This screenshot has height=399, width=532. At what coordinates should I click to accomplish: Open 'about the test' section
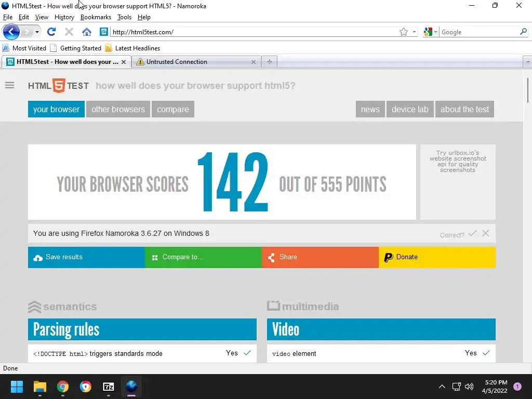coord(464,109)
